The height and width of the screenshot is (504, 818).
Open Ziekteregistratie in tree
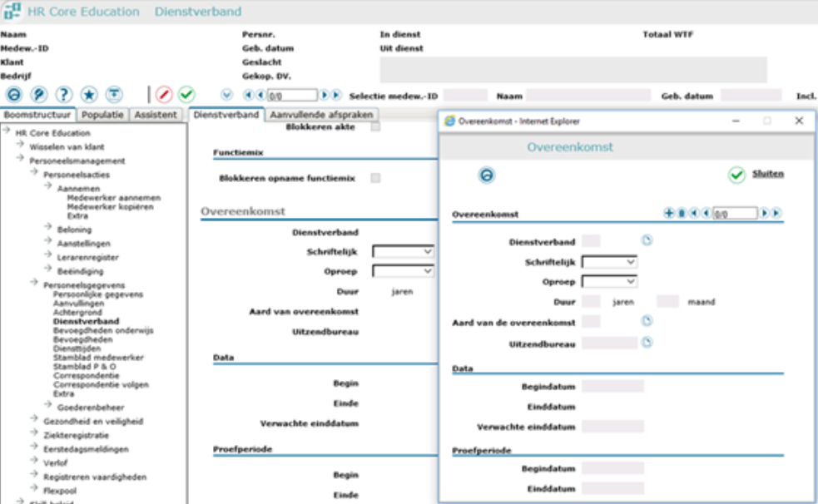[77, 435]
